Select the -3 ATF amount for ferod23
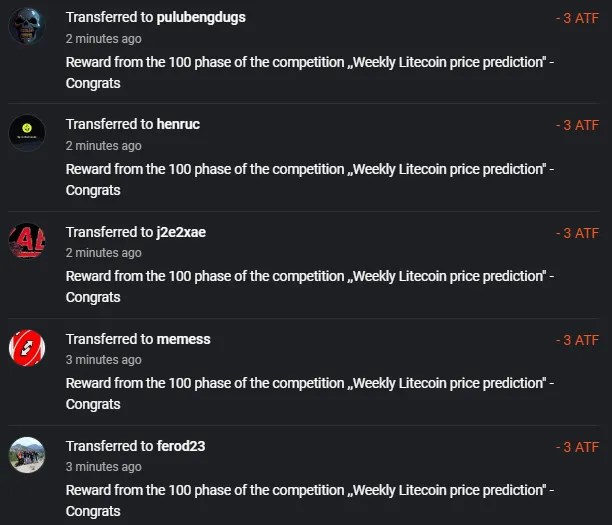Screen dimensions: 612x525 (x=577, y=447)
